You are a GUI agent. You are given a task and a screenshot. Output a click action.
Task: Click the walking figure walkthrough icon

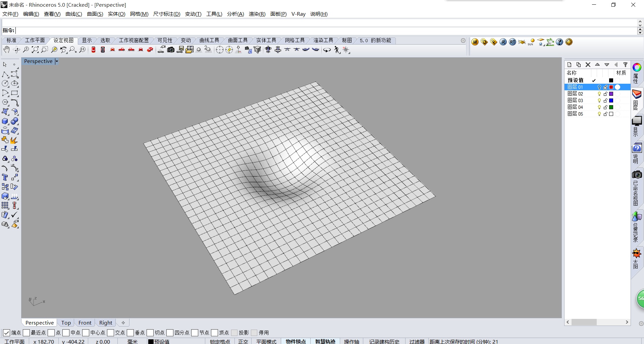pyautogui.click(x=337, y=50)
